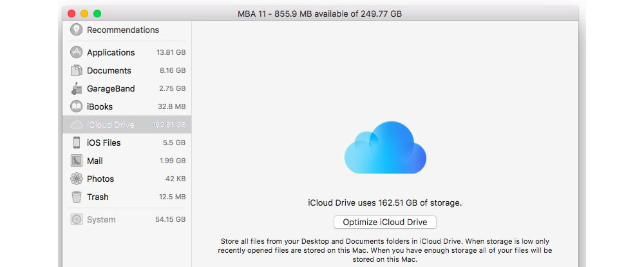
Task: Open GarageBand guitar icon entry
Action: 77,89
